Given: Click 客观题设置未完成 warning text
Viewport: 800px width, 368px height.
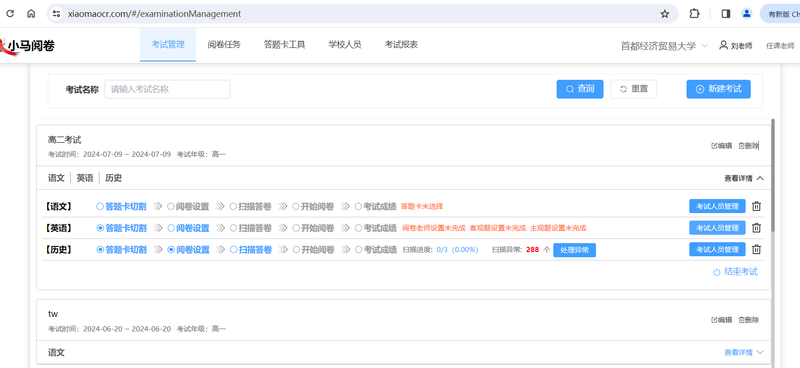Looking at the screenshot, I should (497, 228).
